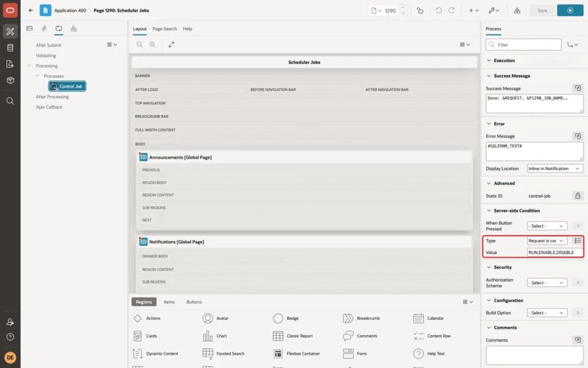Open code editor for Error Message
Image resolution: width=588 pixels, height=368 pixels.
(578, 136)
